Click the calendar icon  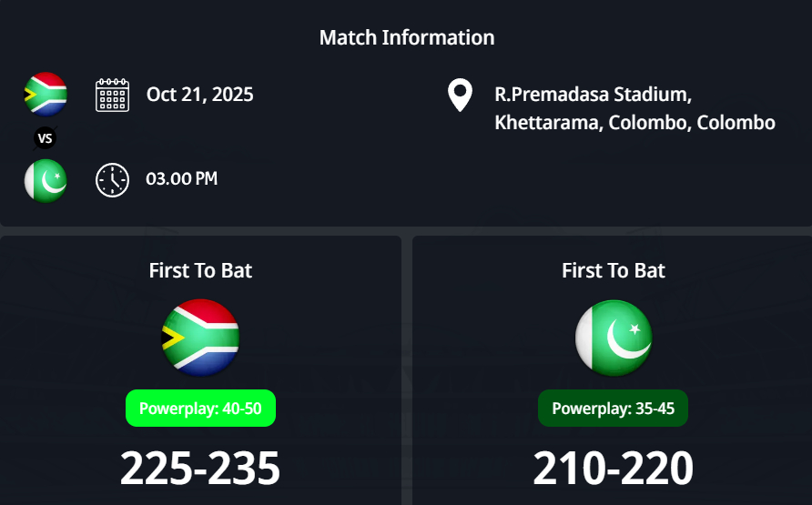(113, 95)
